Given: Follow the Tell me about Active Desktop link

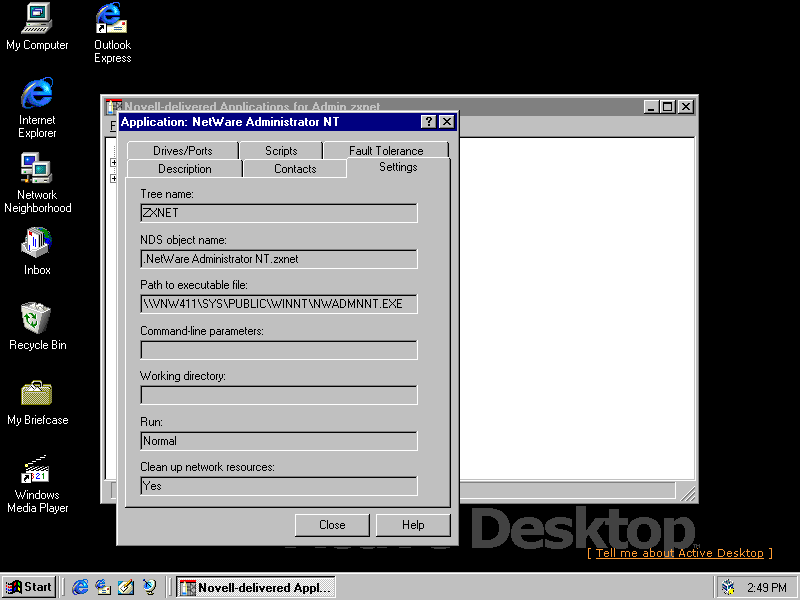Looking at the screenshot, I should [680, 553].
